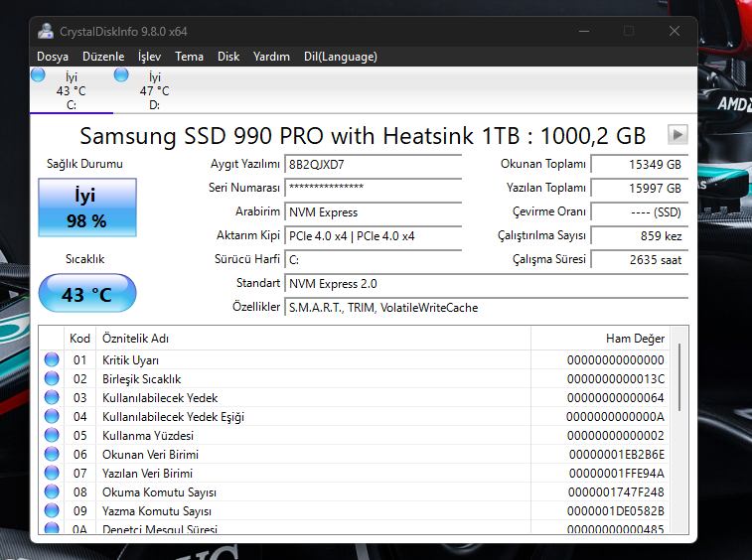This screenshot has height=560, width=752.
Task: Click the Sürücü Harfi field C:
Action: tap(374, 260)
